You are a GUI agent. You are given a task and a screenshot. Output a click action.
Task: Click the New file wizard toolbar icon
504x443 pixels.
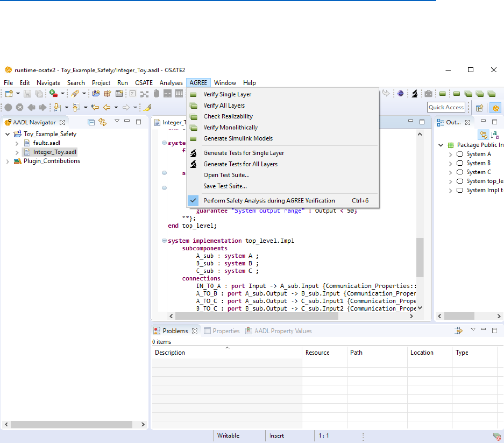9,94
